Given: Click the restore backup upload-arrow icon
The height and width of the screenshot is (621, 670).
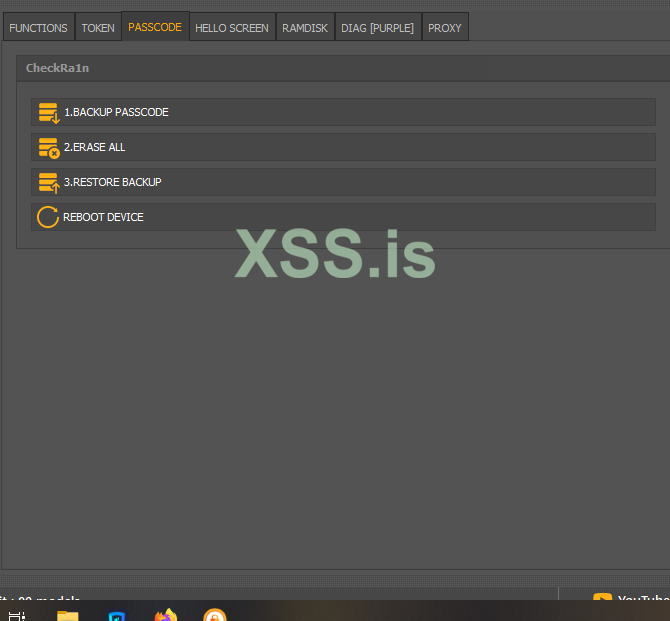Looking at the screenshot, I should point(49,183).
